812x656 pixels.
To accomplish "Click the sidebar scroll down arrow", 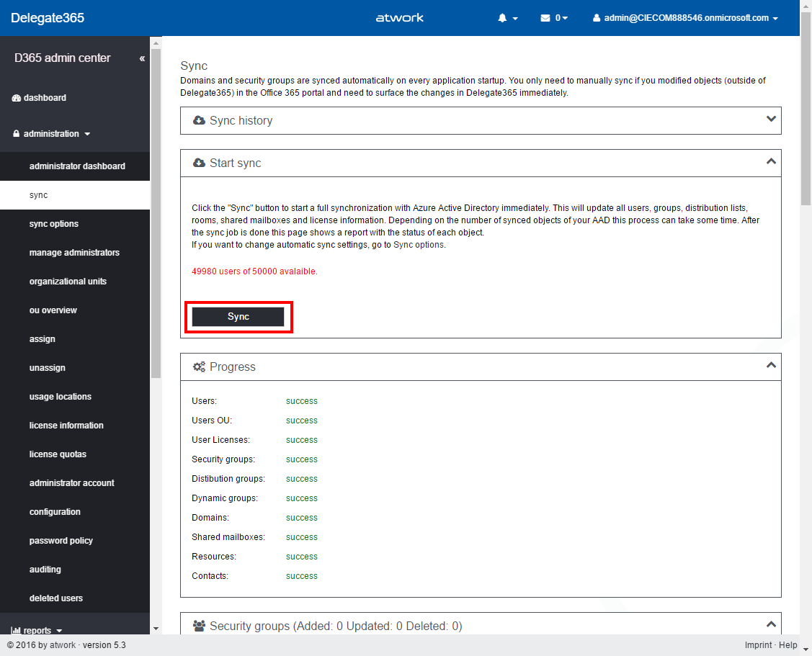I will [x=156, y=629].
